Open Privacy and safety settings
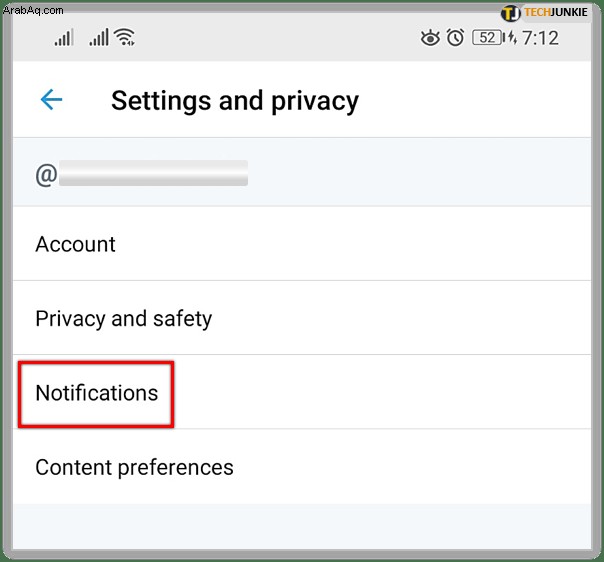Image resolution: width=604 pixels, height=562 pixels. pyautogui.click(x=302, y=318)
